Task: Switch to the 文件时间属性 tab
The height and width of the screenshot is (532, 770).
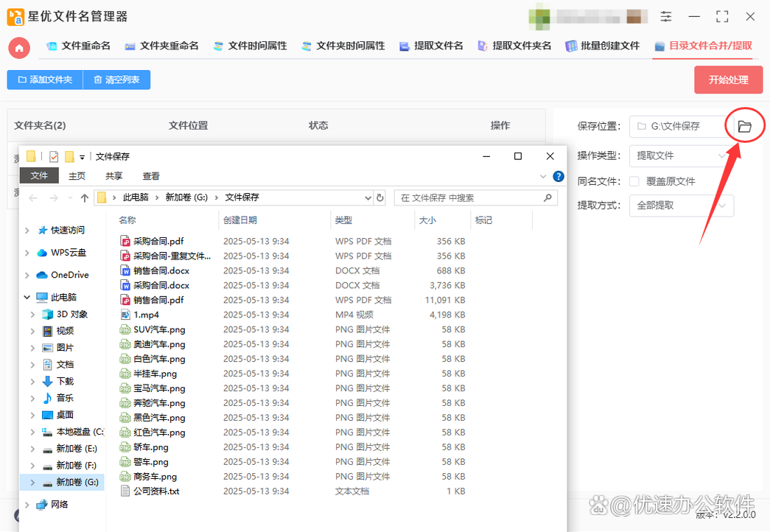Action: coord(250,46)
